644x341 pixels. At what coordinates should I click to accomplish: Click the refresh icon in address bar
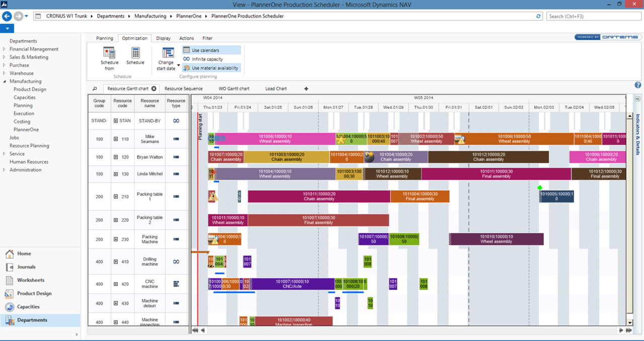coord(538,16)
